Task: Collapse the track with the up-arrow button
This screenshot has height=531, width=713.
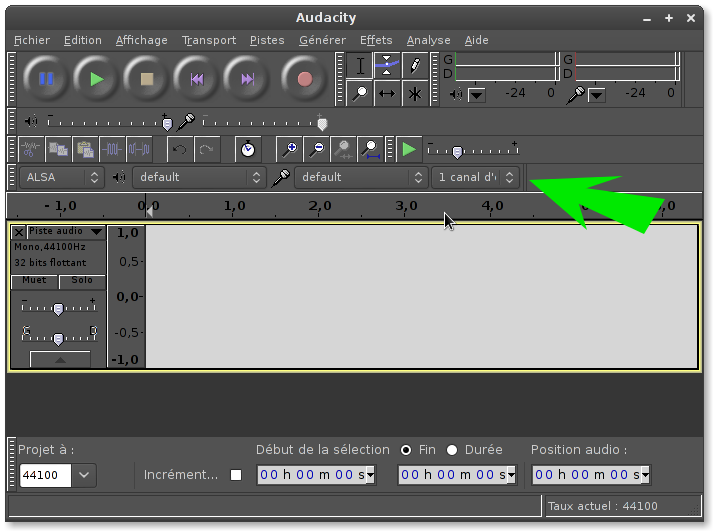Action: click(x=60, y=360)
